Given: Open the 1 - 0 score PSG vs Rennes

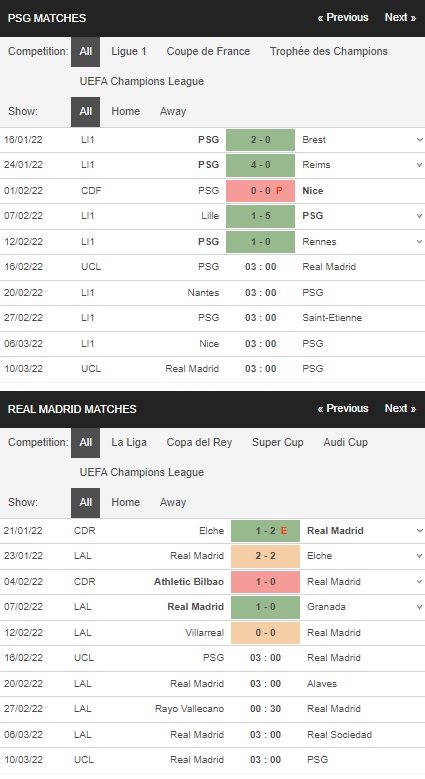Looking at the screenshot, I should coord(260,241).
